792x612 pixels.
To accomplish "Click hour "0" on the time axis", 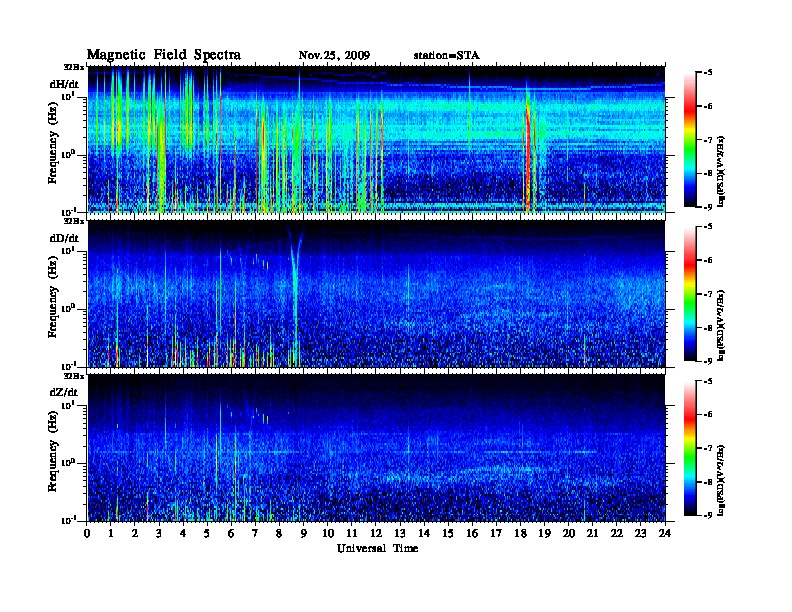I will point(87,534).
